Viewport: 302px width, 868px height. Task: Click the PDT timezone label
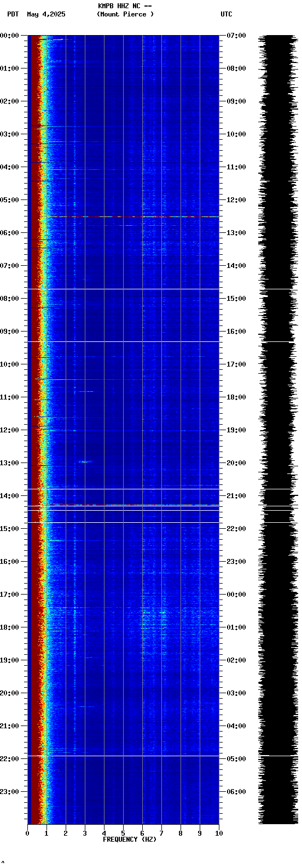pos(13,14)
